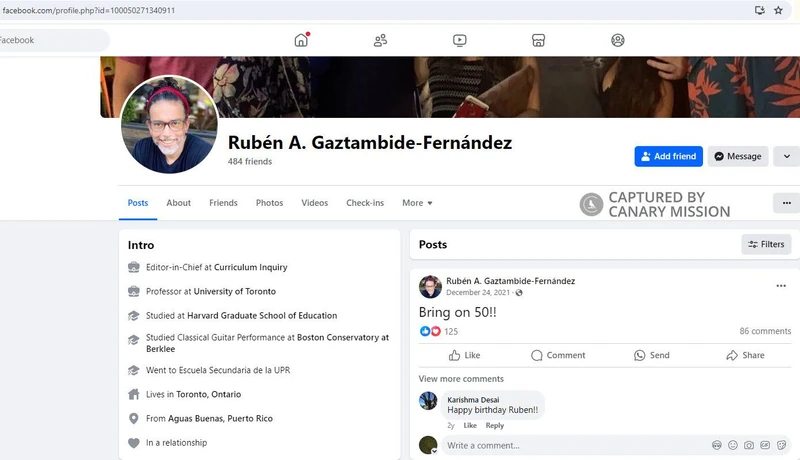Viewport: 800px width, 460px height.
Task: Click the heart icon beside In a relationship
Action: point(134,443)
